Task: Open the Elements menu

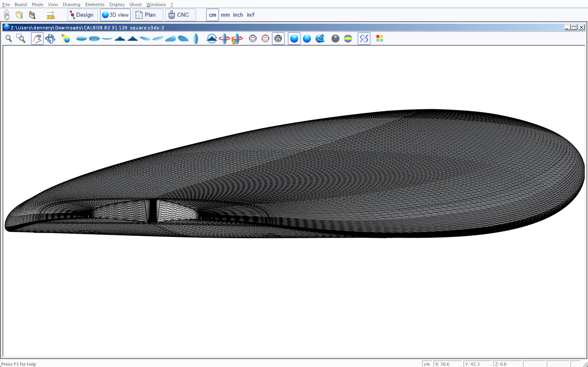Action: point(95,4)
